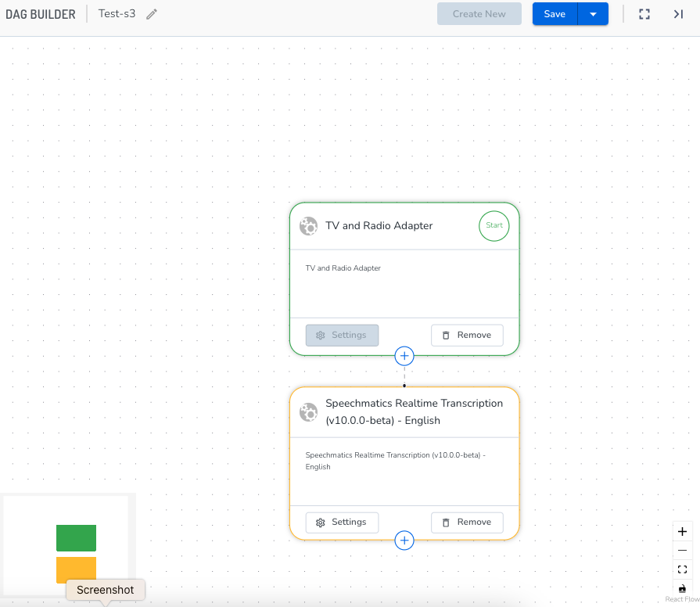Open fullscreen mode from top toolbar

pyautogui.click(x=644, y=14)
